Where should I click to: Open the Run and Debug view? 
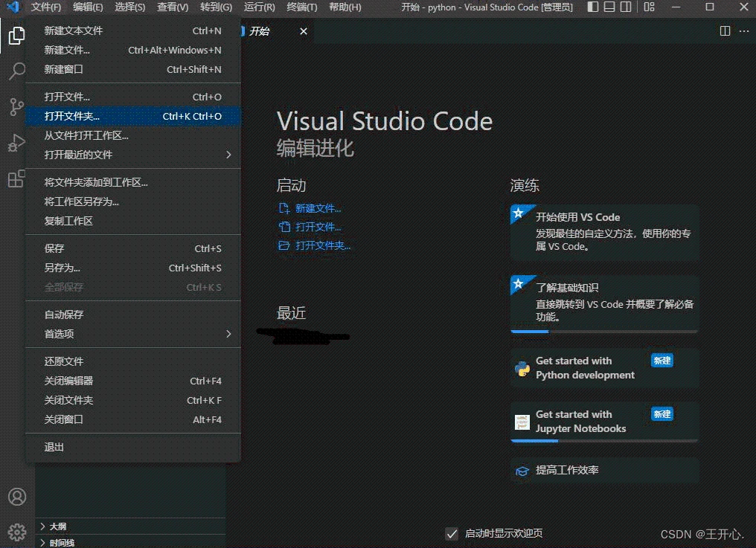coord(16,143)
